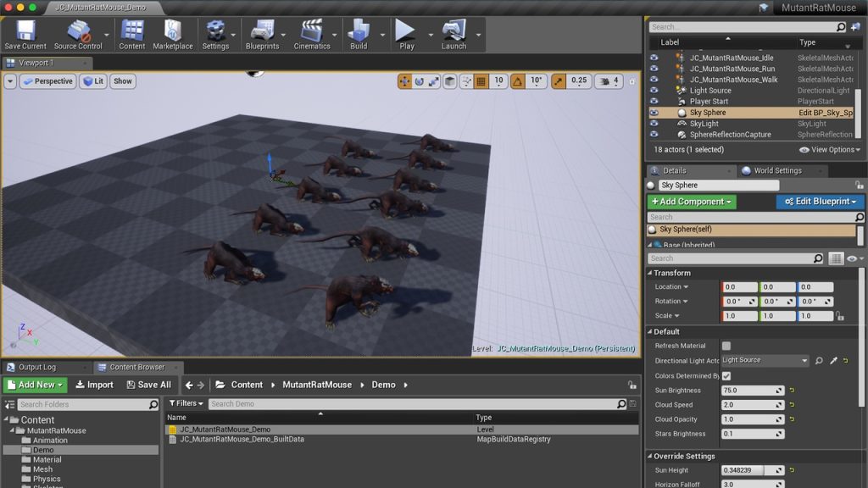Select the Details tab

674,170
